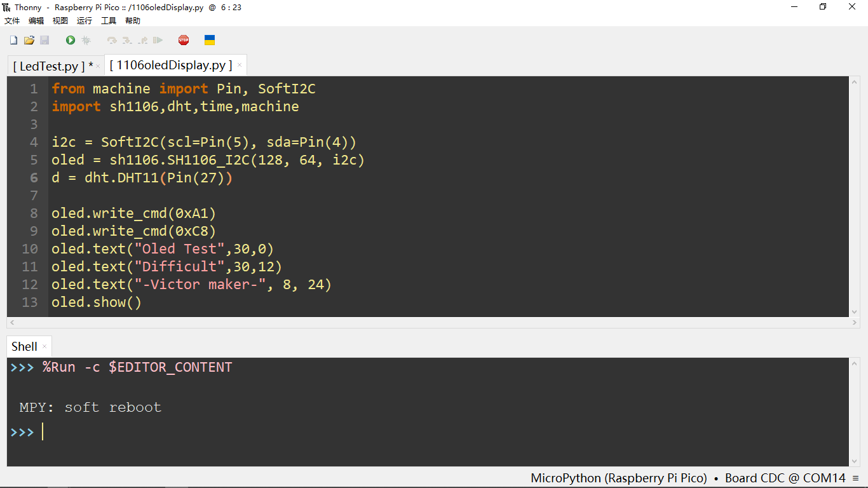Click the Resume execution toolbar icon

[x=158, y=40]
